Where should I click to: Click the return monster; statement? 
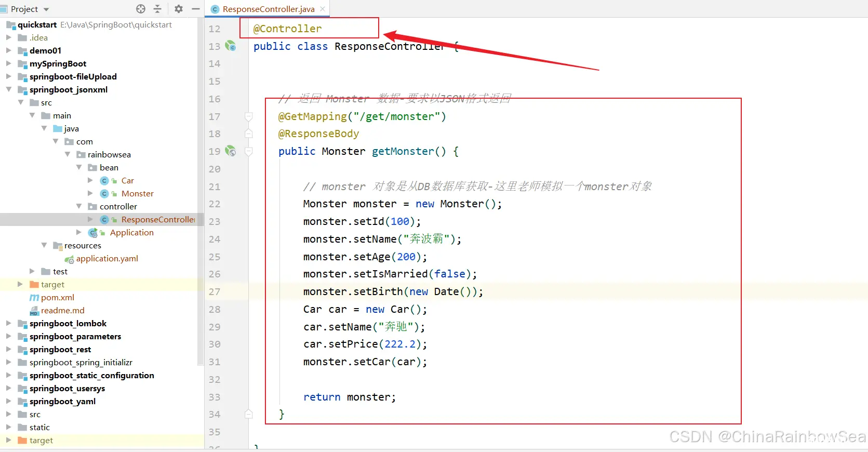tap(350, 397)
